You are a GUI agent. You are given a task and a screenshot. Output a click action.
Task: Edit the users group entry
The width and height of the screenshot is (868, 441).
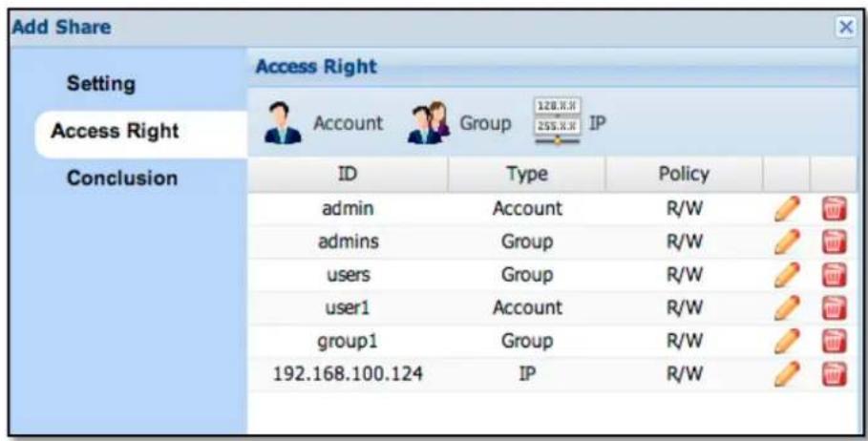tap(787, 275)
